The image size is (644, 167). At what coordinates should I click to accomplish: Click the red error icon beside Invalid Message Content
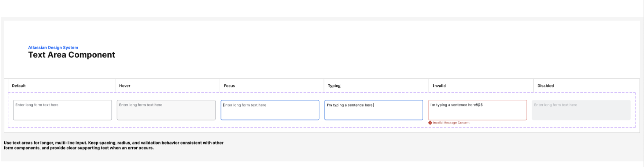click(430, 123)
